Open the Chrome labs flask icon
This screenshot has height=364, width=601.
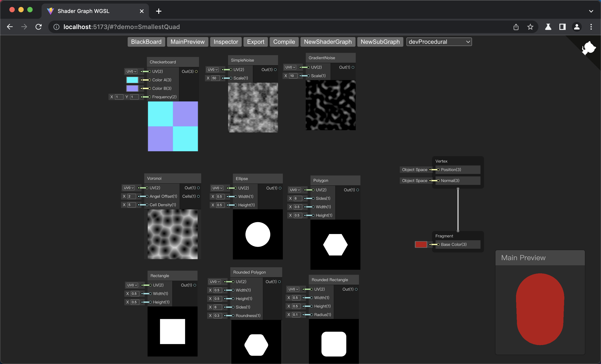tap(548, 27)
